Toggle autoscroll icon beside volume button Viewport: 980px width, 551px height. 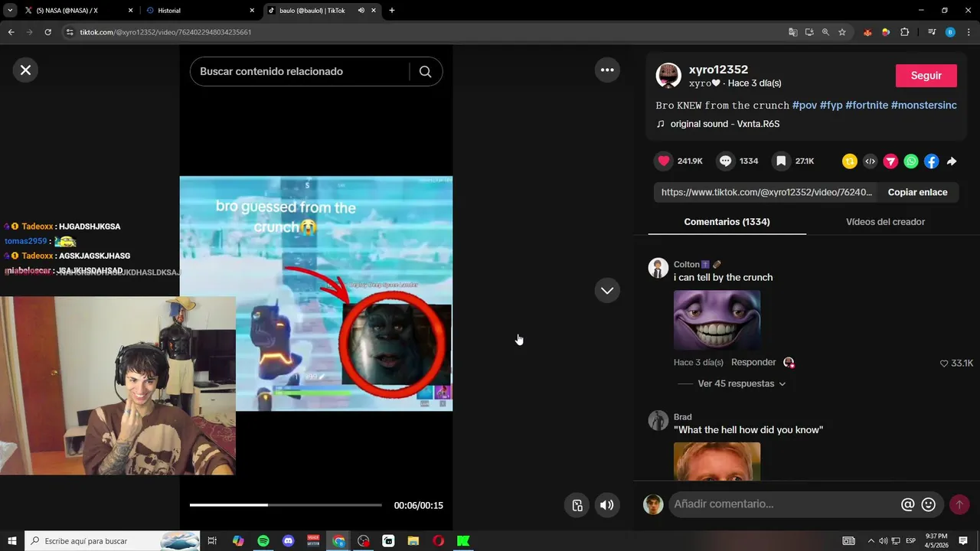click(577, 505)
